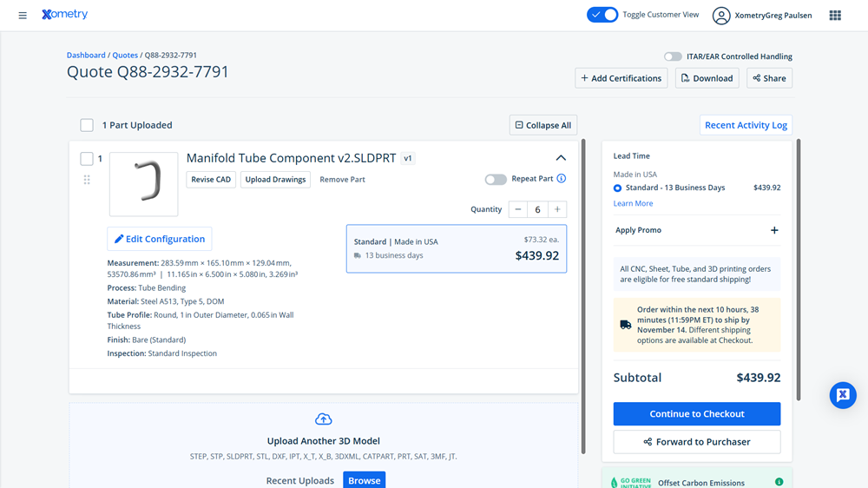This screenshot has width=868, height=488.
Task: Open the hamburger navigation menu
Action: 23,16
